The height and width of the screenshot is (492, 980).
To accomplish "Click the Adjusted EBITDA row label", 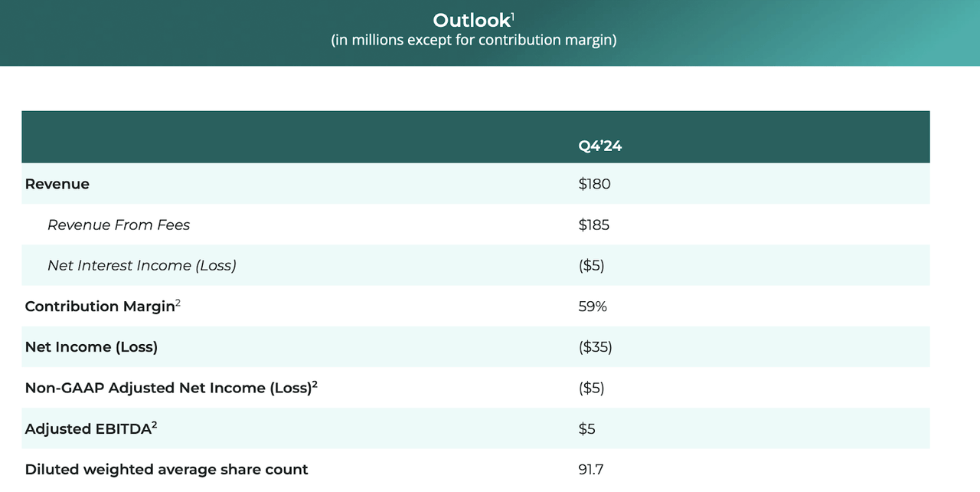I will 87,429.
